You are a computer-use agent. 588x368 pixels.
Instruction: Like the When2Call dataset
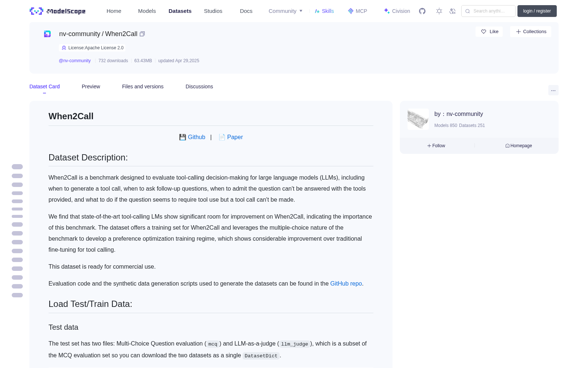tap(489, 32)
